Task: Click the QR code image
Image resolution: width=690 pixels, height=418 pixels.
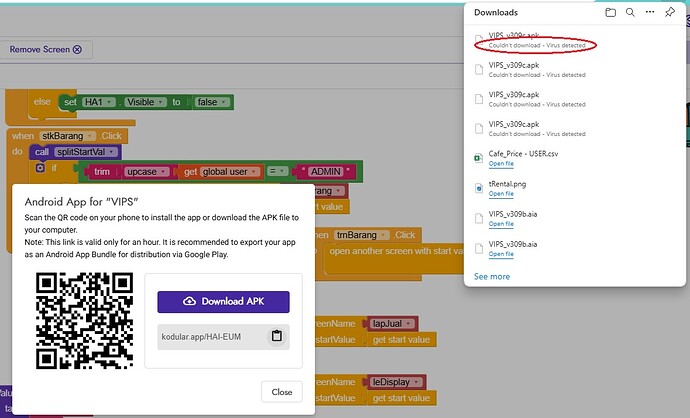Action: pyautogui.click(x=84, y=320)
